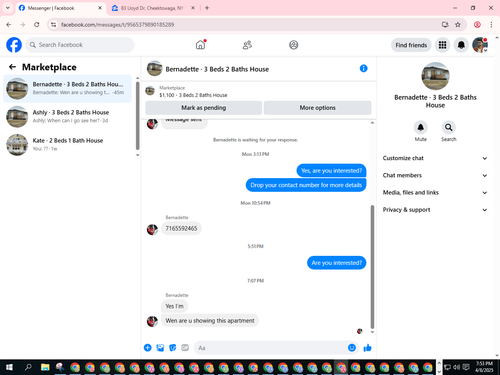Choose a sticker icon in composer

(172, 348)
